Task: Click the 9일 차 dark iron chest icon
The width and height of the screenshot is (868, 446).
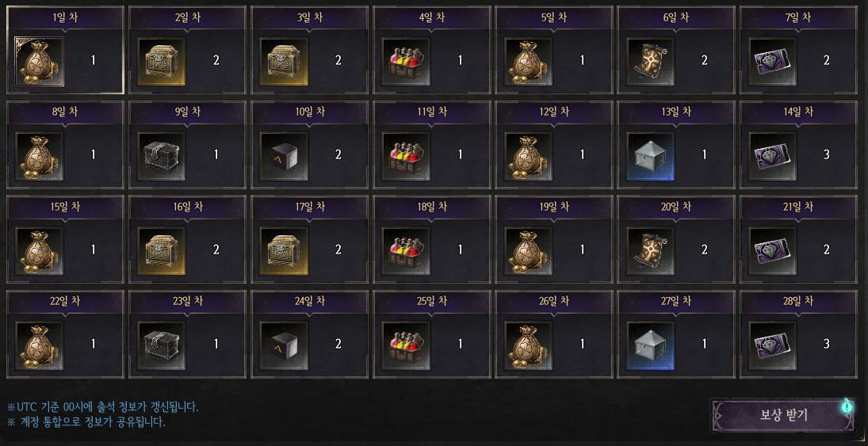Action: click(x=161, y=156)
